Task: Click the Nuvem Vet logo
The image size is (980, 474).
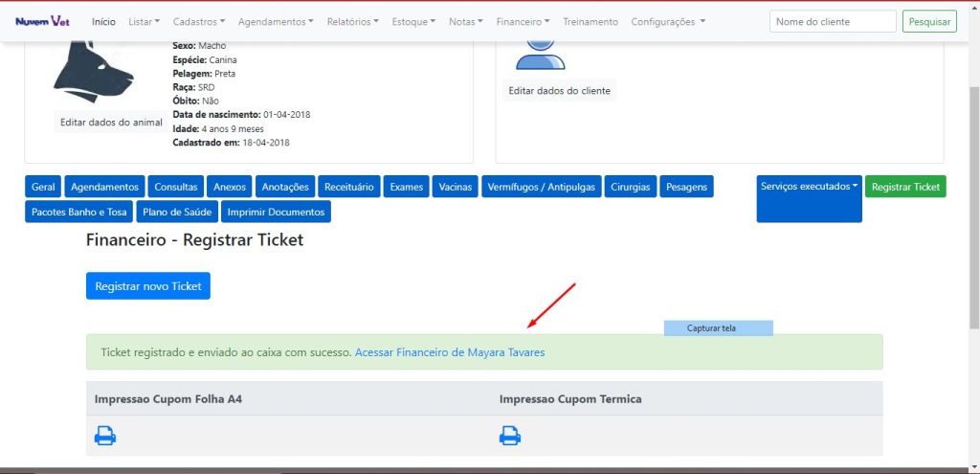Action: [x=42, y=21]
